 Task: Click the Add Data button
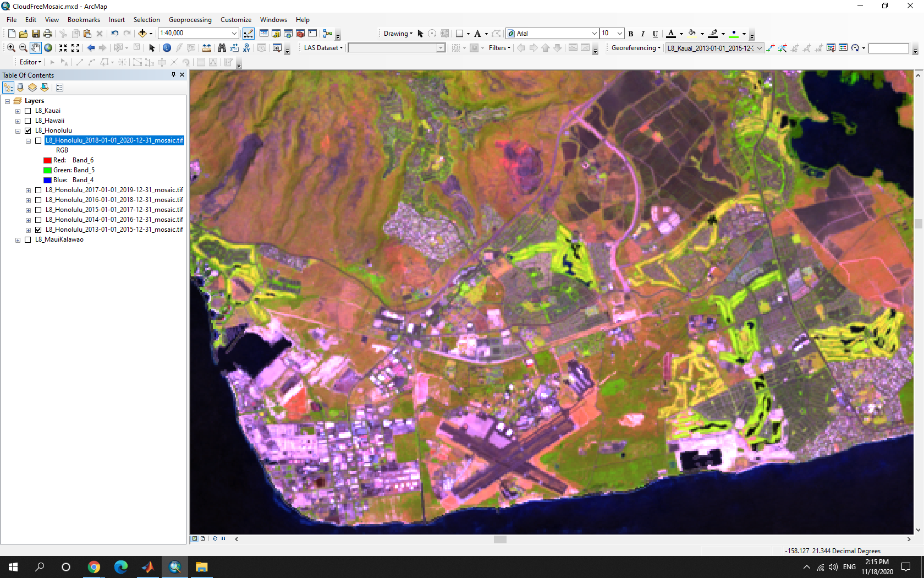[142, 34]
